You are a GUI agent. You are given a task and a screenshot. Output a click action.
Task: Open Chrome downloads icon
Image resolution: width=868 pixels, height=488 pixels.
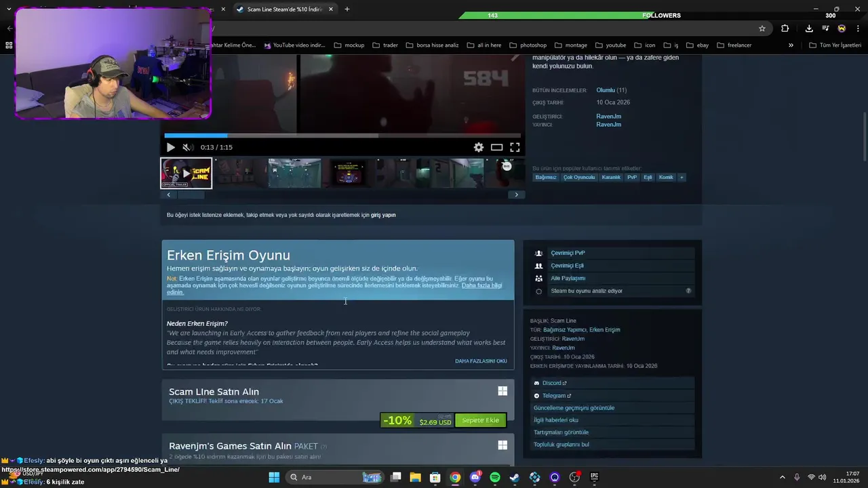point(809,28)
